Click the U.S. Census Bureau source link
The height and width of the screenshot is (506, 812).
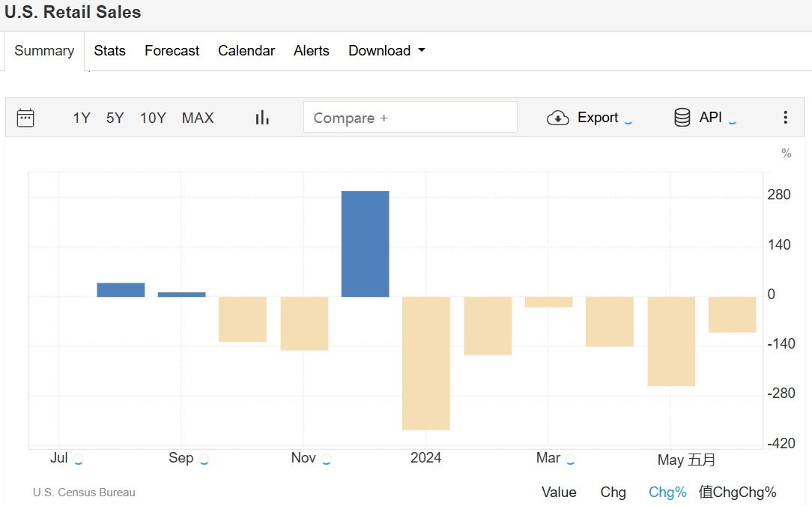84,493
